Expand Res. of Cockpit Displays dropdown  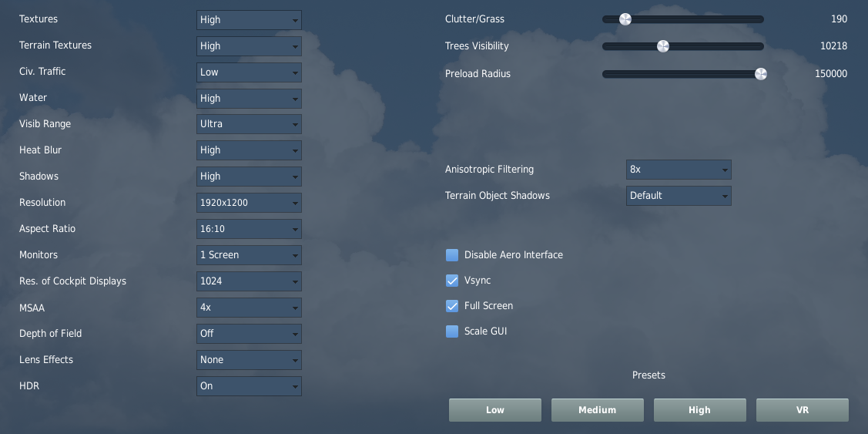pos(249,281)
